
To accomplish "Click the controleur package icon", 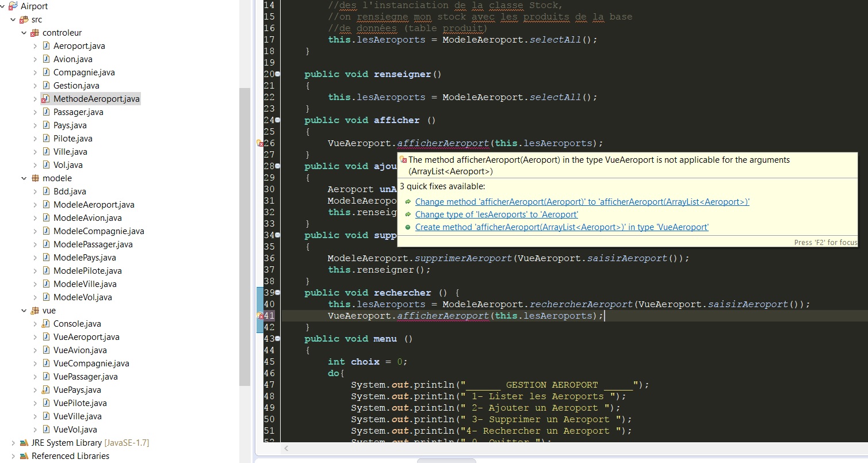I will [35, 33].
